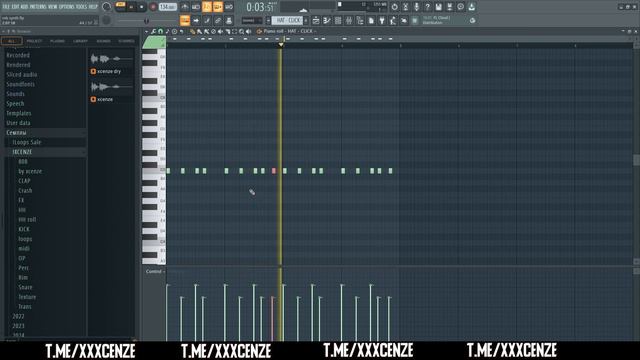The height and width of the screenshot is (360, 640).
Task: Click the tempo tapper figure icon
Action: (x=393, y=20)
